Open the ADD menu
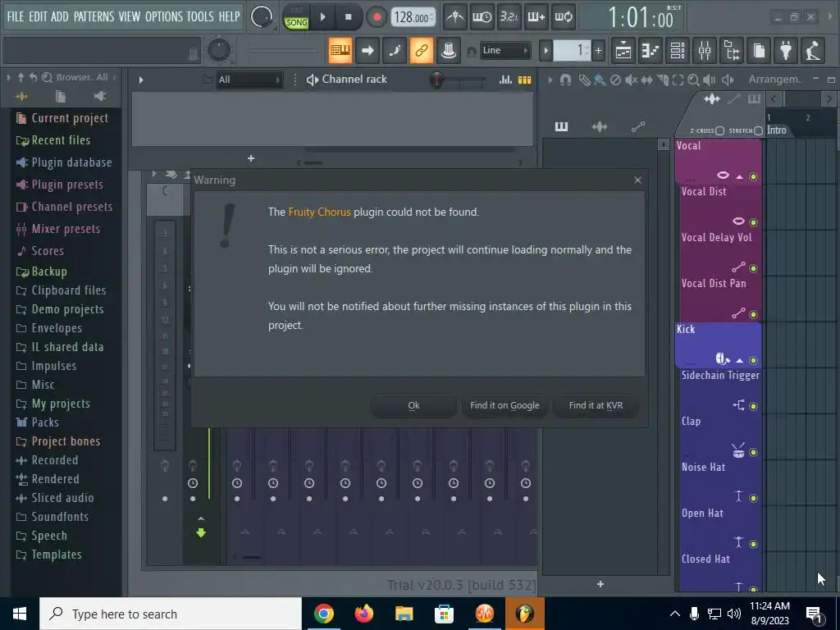The image size is (840, 630). (x=59, y=17)
